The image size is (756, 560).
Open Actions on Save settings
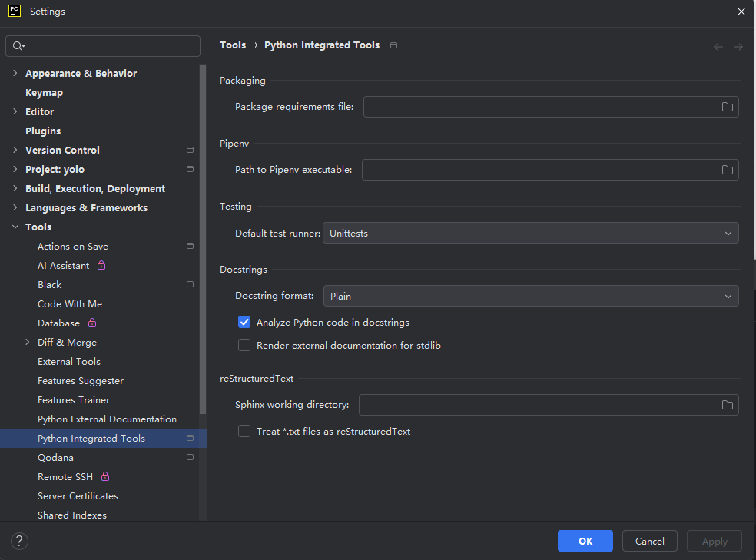click(x=73, y=247)
